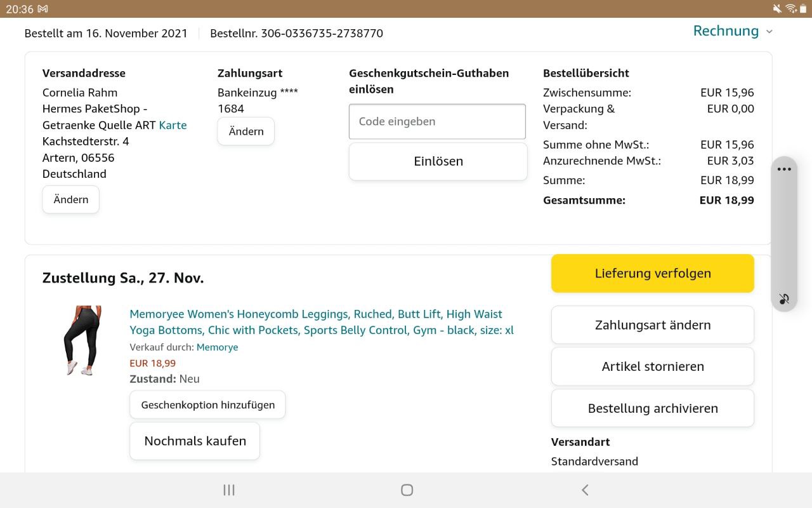The height and width of the screenshot is (508, 812).
Task: Open the leggings product thumbnail
Action: click(x=82, y=341)
